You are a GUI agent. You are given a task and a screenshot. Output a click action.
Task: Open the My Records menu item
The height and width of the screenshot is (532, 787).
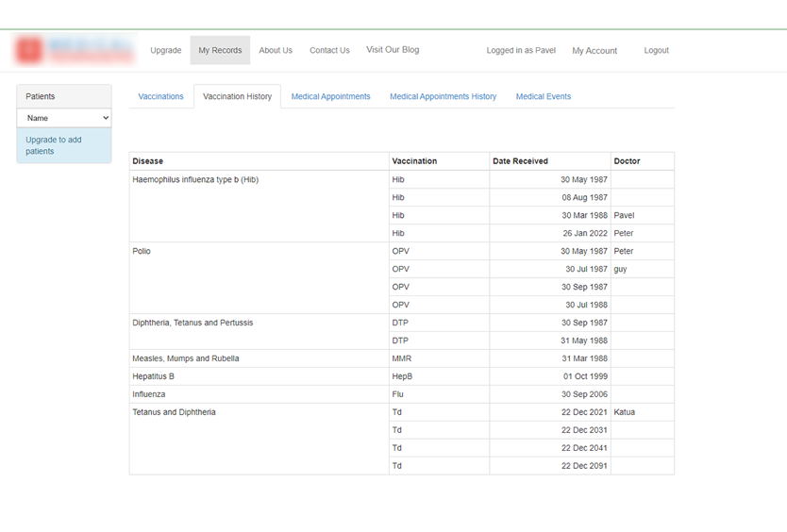[220, 50]
